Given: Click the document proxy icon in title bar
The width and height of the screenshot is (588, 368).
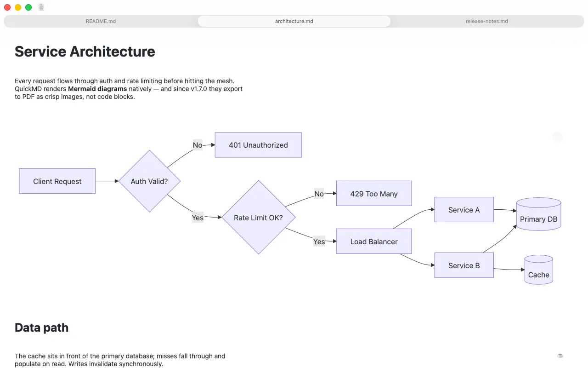Looking at the screenshot, I should click(x=41, y=7).
